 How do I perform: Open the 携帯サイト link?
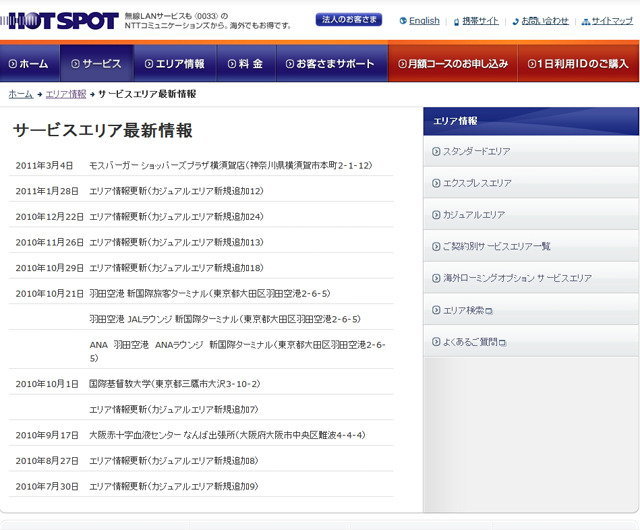(480, 21)
